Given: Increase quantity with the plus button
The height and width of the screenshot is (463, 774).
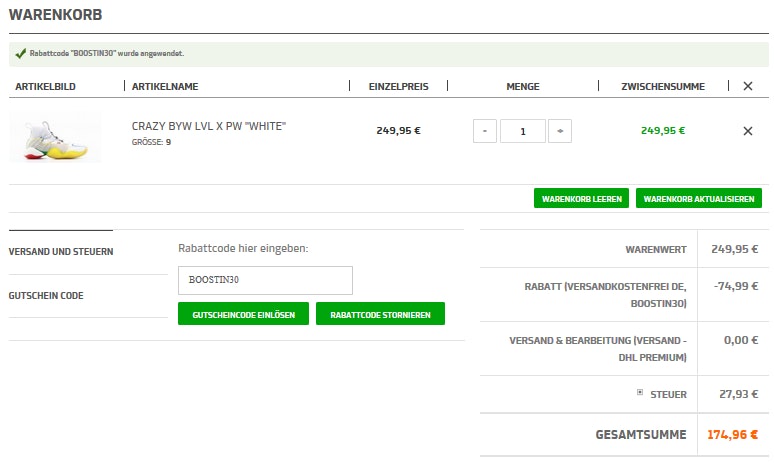Looking at the screenshot, I should tap(561, 131).
